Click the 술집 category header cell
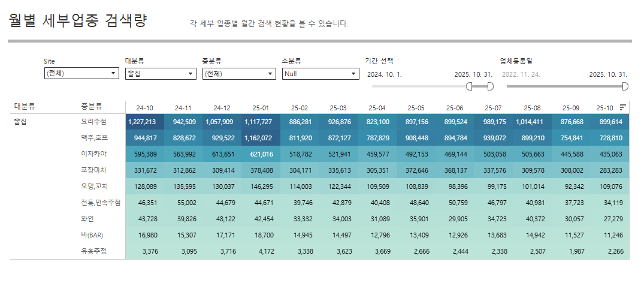644x295 pixels. [21, 122]
